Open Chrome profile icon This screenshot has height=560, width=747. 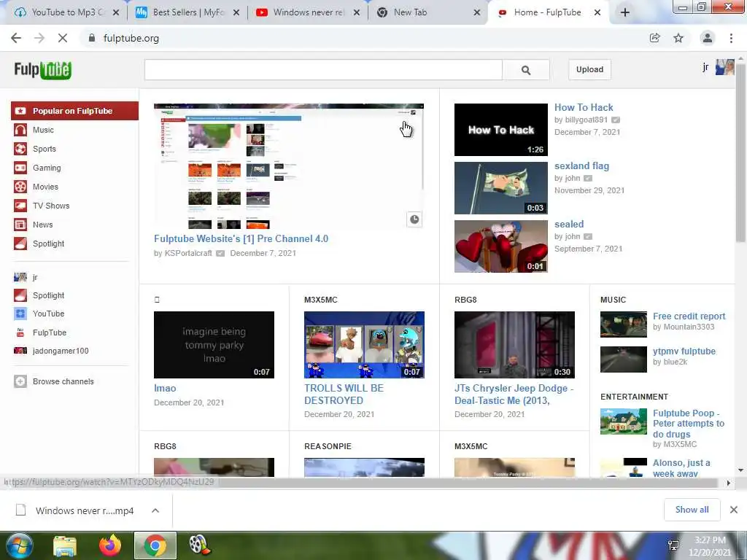(708, 38)
